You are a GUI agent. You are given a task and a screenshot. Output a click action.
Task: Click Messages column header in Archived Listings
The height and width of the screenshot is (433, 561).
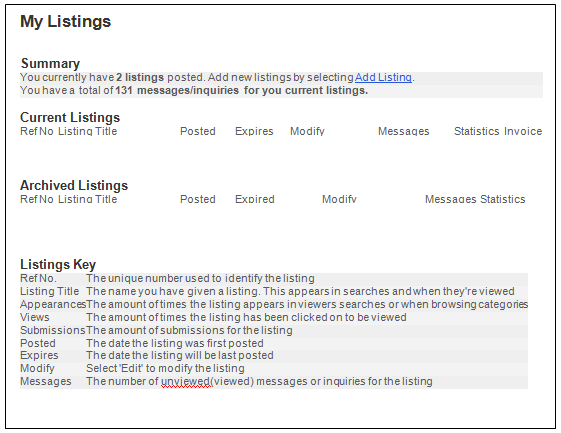pyautogui.click(x=450, y=199)
